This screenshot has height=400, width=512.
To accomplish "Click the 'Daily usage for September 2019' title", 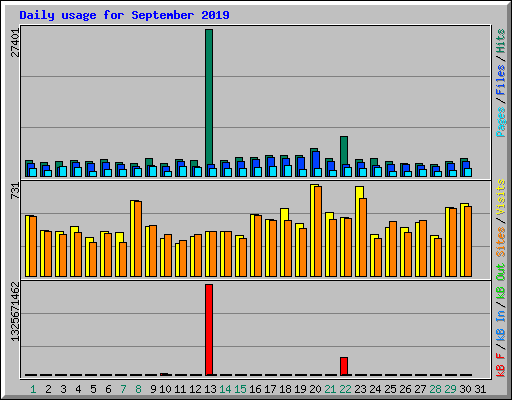I will click(124, 15).
